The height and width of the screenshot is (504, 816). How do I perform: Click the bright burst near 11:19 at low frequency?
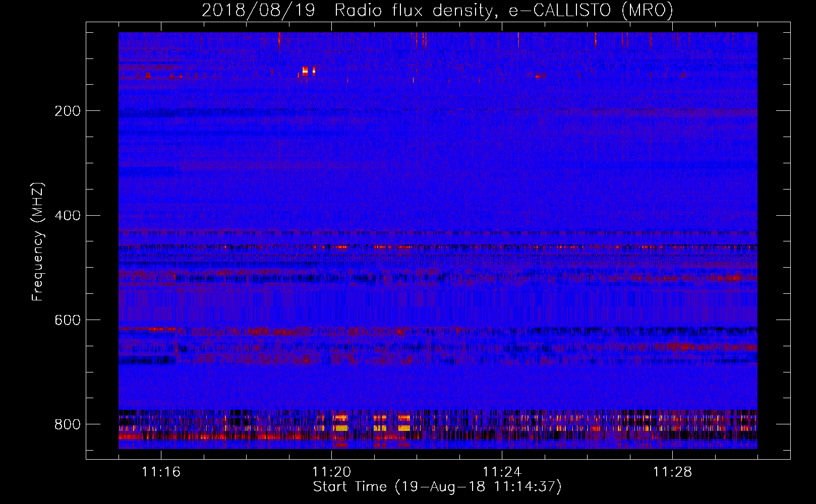click(308, 71)
